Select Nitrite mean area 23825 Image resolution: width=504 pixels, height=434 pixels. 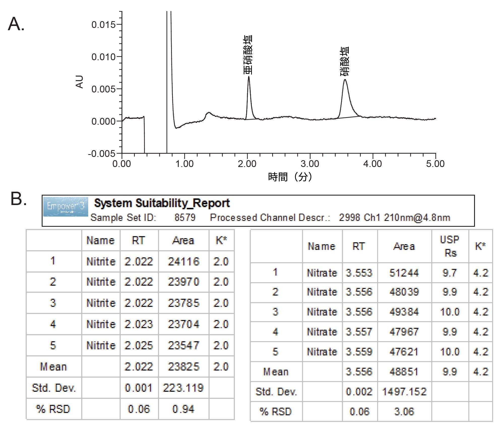[184, 367]
